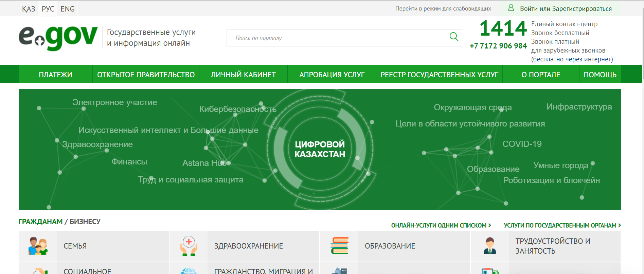Click Искусственный интеллект и Большие данные
Viewport: 644px width, 274px height.
click(x=168, y=130)
